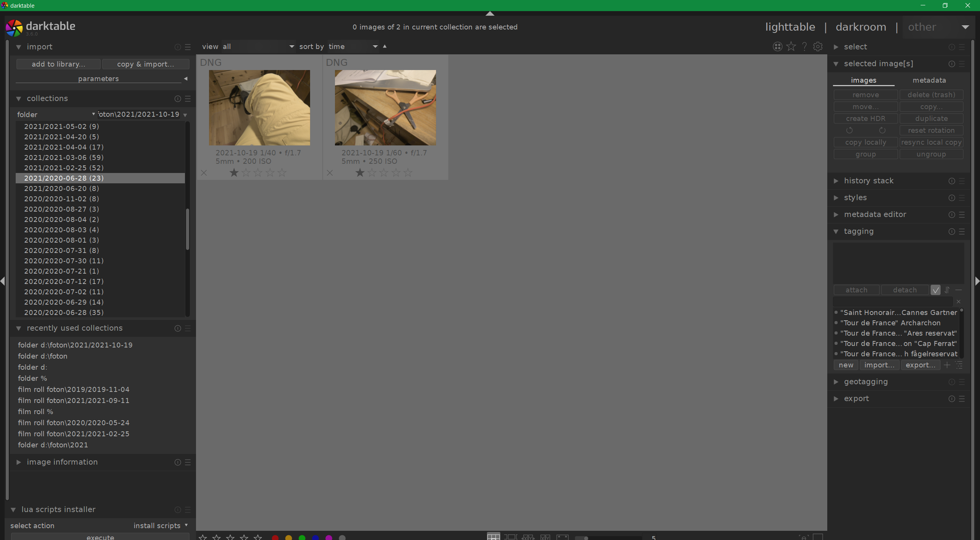Reject the first DNG image with the X
The height and width of the screenshot is (540, 980).
pos(204,173)
